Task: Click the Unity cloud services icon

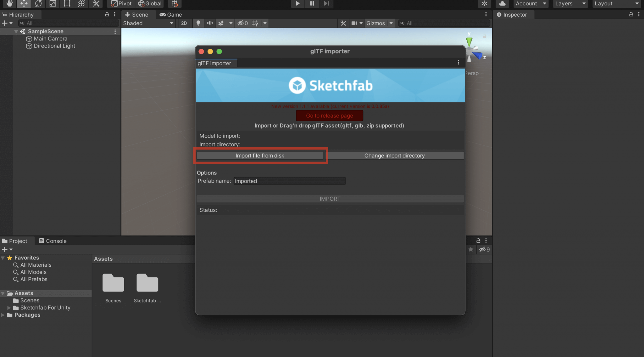Action: tap(502, 4)
